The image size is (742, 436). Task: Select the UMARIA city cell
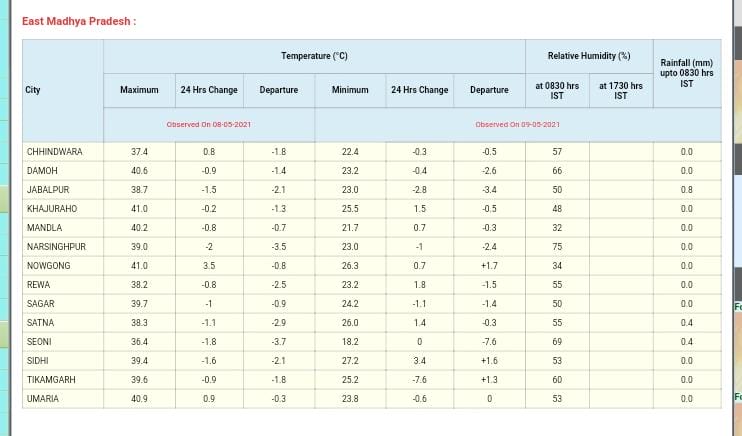[x=43, y=399]
